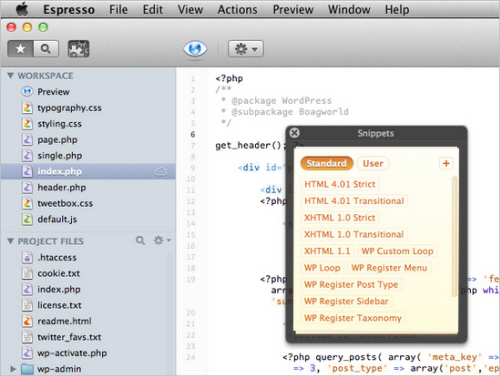Click the default.js file icon
This screenshot has height=376, width=500.
click(27, 219)
